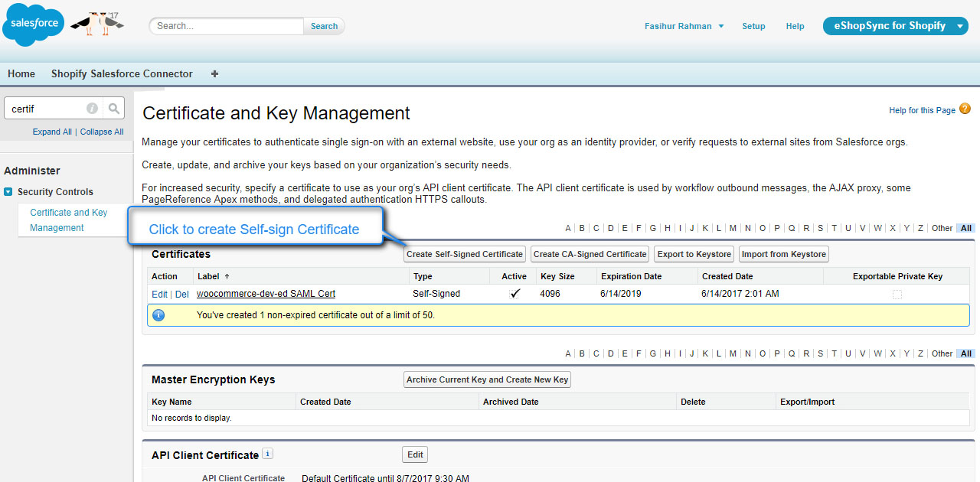Collapse the Security Controls tree section

[x=8, y=192]
